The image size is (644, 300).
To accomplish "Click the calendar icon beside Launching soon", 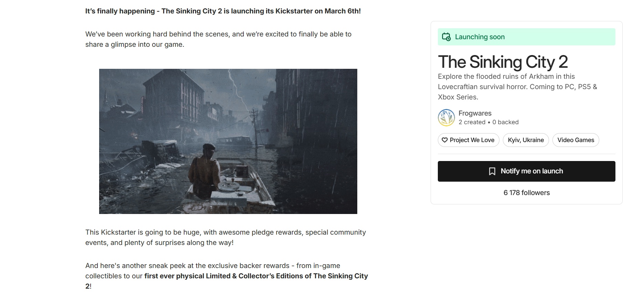I will 446,37.
